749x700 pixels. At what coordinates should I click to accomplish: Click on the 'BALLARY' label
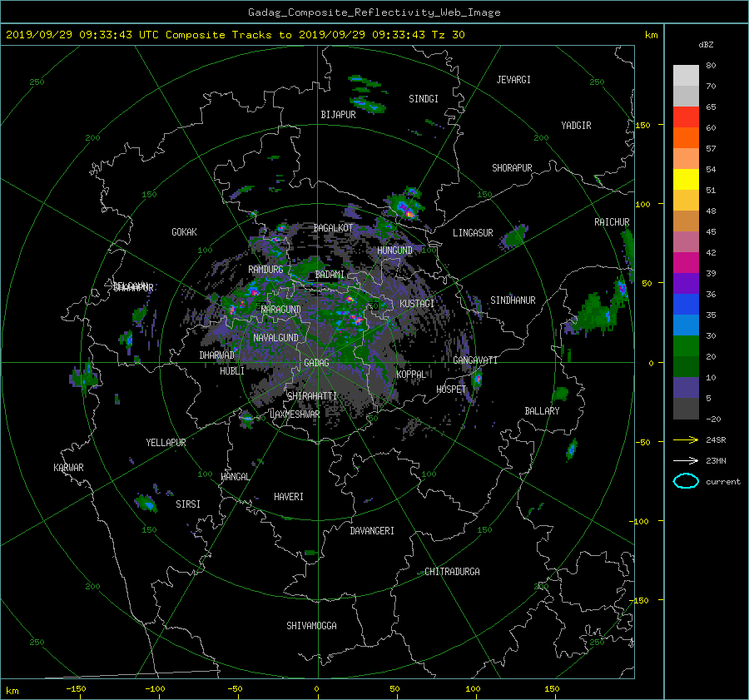542,411
